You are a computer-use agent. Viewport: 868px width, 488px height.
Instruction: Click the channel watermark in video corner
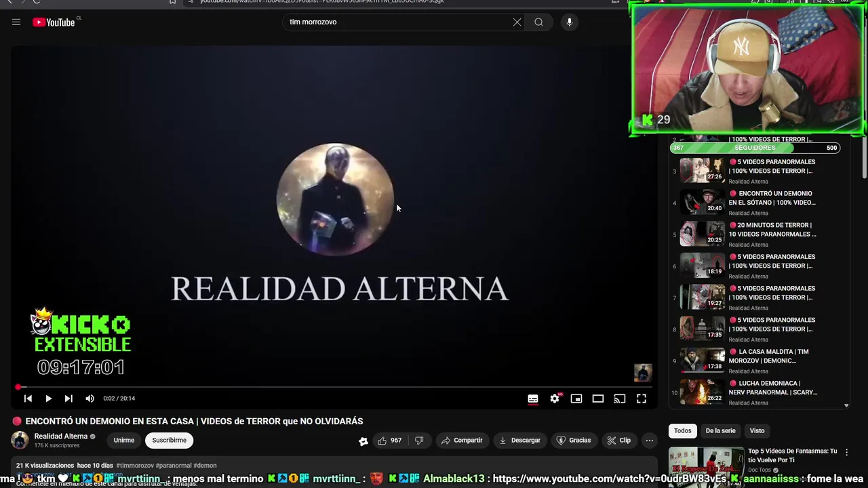click(643, 373)
